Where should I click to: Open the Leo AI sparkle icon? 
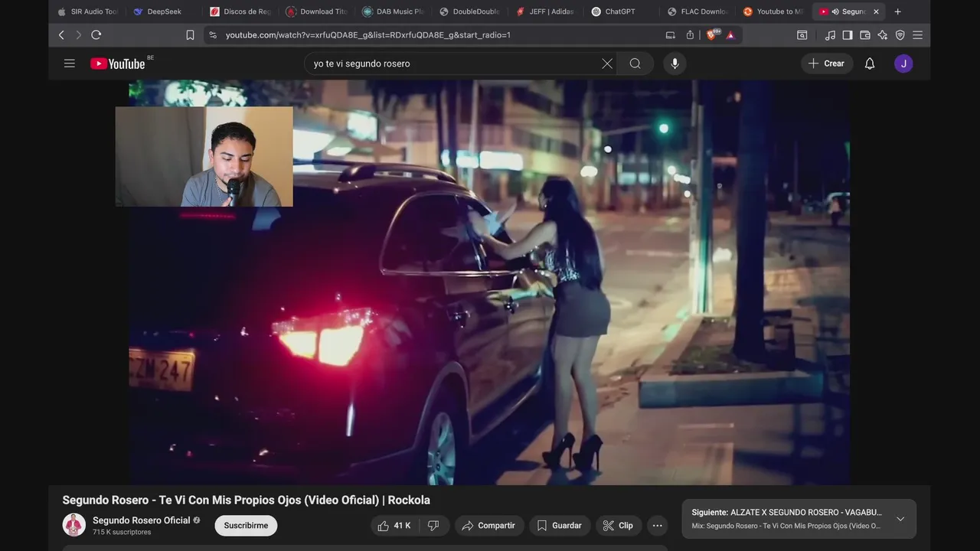tap(883, 34)
